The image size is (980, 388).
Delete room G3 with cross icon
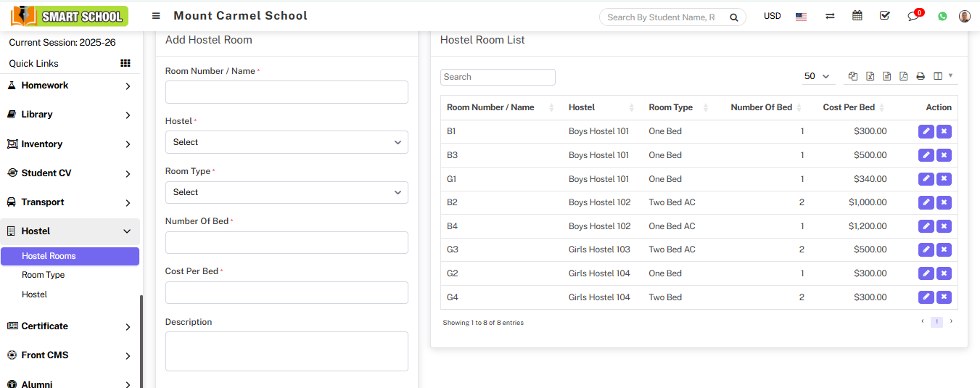point(944,249)
